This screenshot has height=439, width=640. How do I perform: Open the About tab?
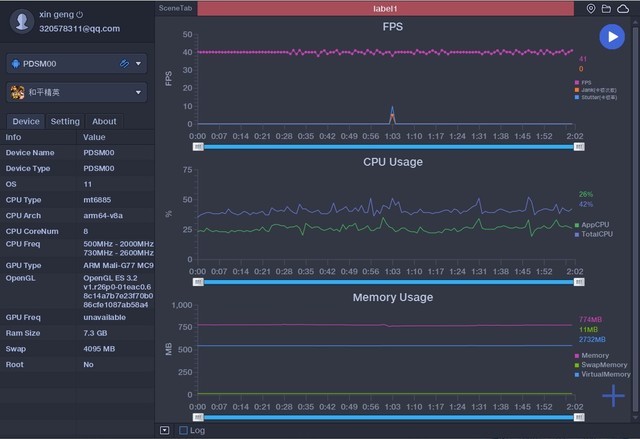104,122
